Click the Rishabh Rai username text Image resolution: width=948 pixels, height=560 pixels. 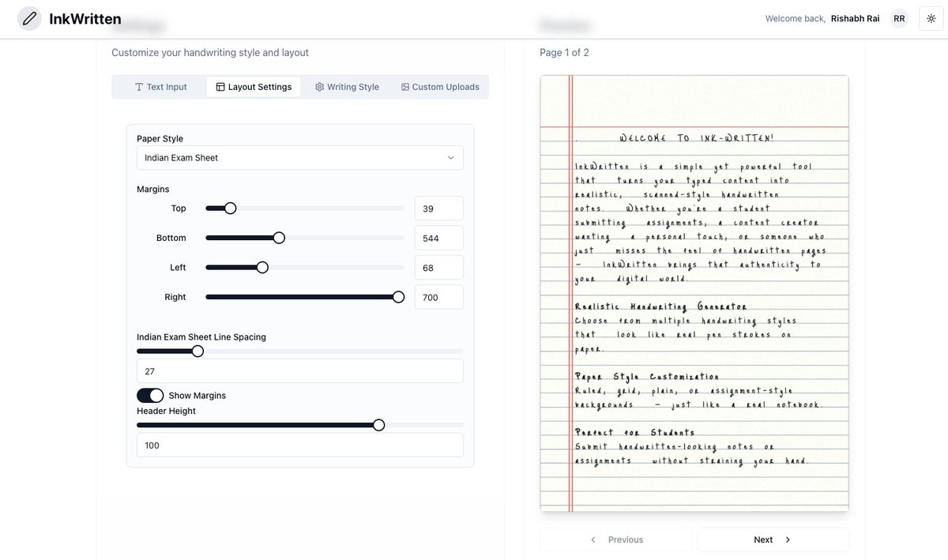[855, 18]
